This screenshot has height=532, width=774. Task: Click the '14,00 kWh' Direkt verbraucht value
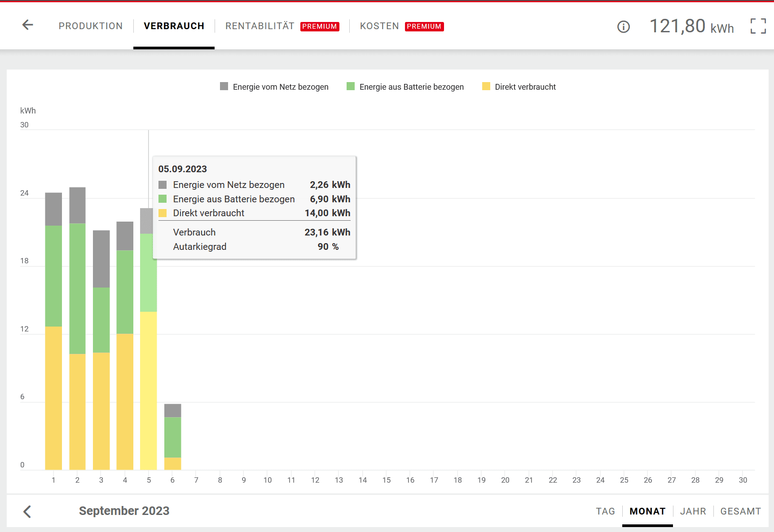tap(327, 213)
